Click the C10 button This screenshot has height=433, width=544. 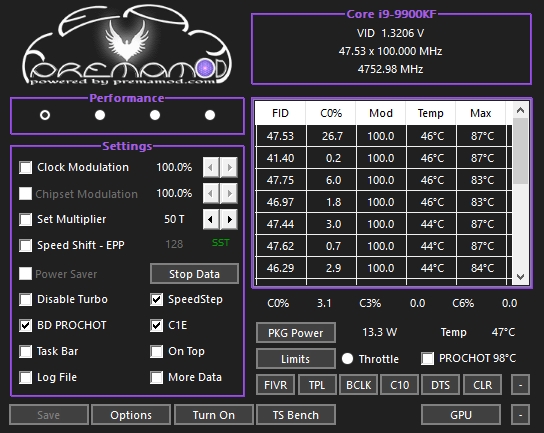(399, 385)
